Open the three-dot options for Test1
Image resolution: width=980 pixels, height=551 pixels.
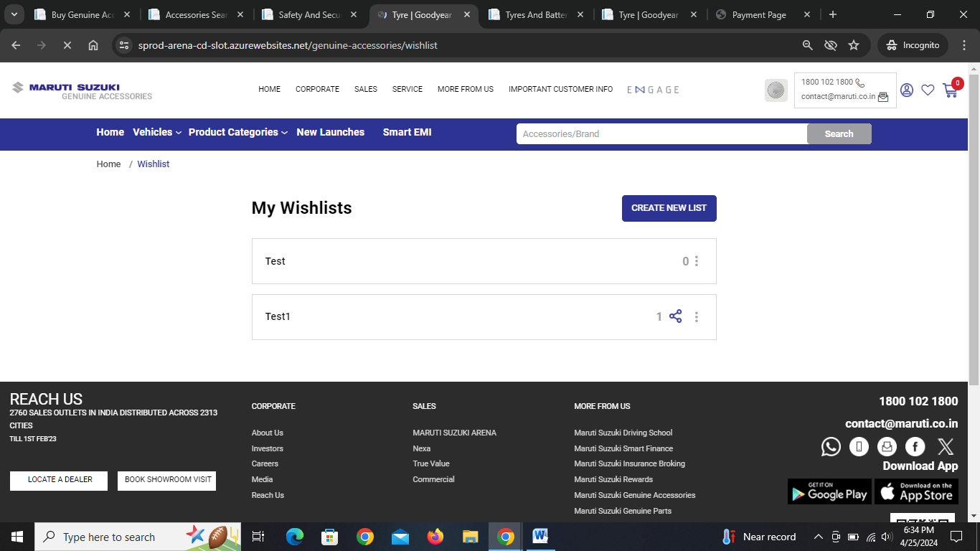click(697, 317)
